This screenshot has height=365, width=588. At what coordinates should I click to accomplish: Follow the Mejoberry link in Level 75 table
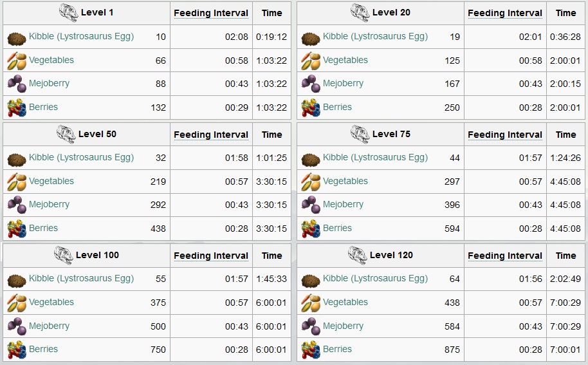click(343, 205)
